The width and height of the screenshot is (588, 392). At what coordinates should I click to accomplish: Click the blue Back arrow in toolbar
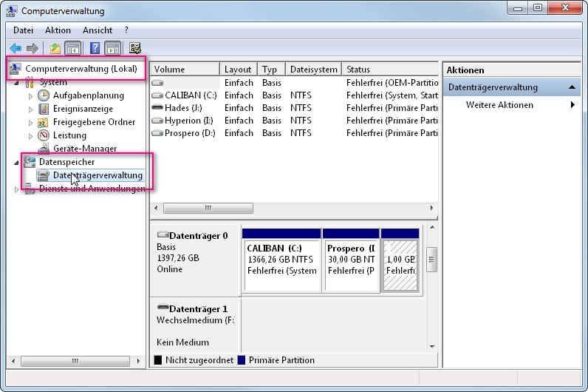16,49
